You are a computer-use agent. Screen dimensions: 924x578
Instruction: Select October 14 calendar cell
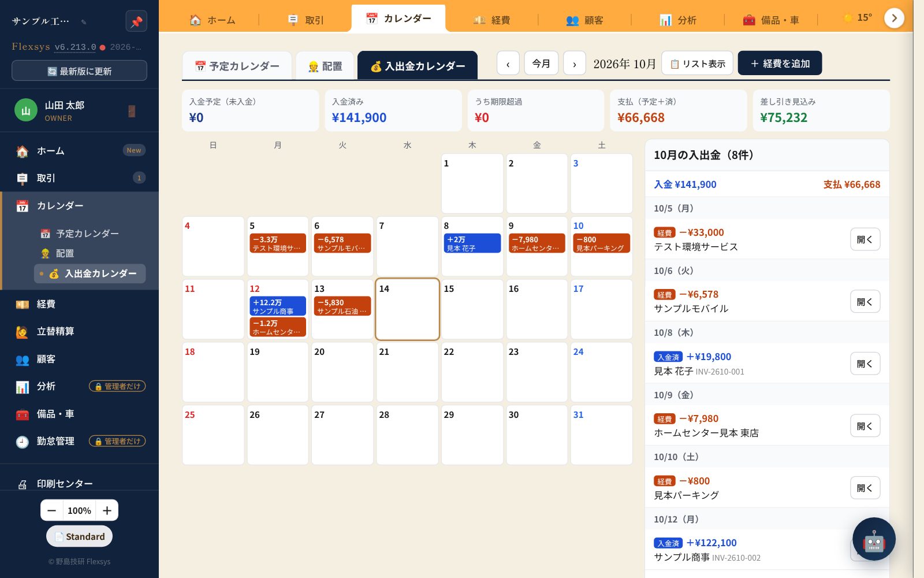pyautogui.click(x=407, y=309)
